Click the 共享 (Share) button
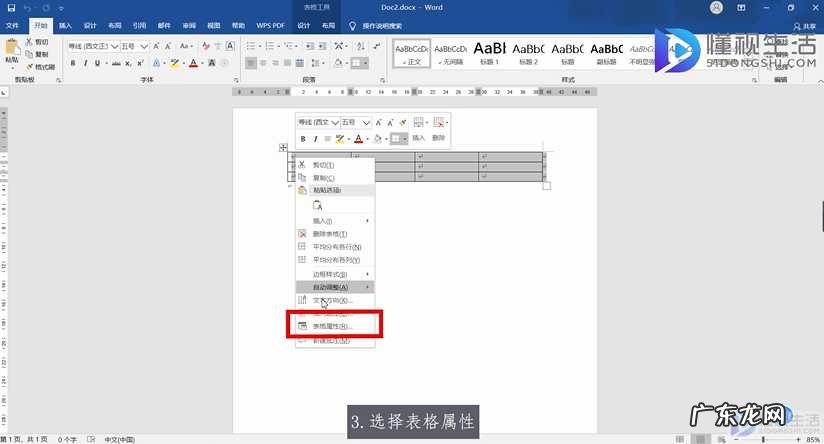The height and width of the screenshot is (444, 824). (x=805, y=26)
